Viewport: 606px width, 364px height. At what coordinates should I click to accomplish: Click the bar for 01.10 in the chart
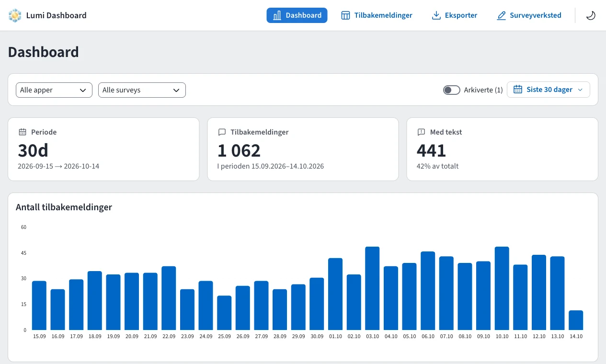[x=335, y=294]
